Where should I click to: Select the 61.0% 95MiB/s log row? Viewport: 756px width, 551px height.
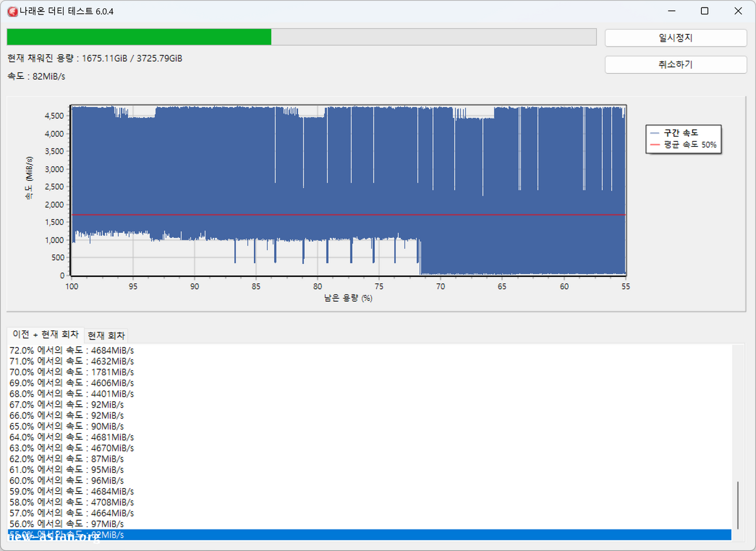point(369,469)
